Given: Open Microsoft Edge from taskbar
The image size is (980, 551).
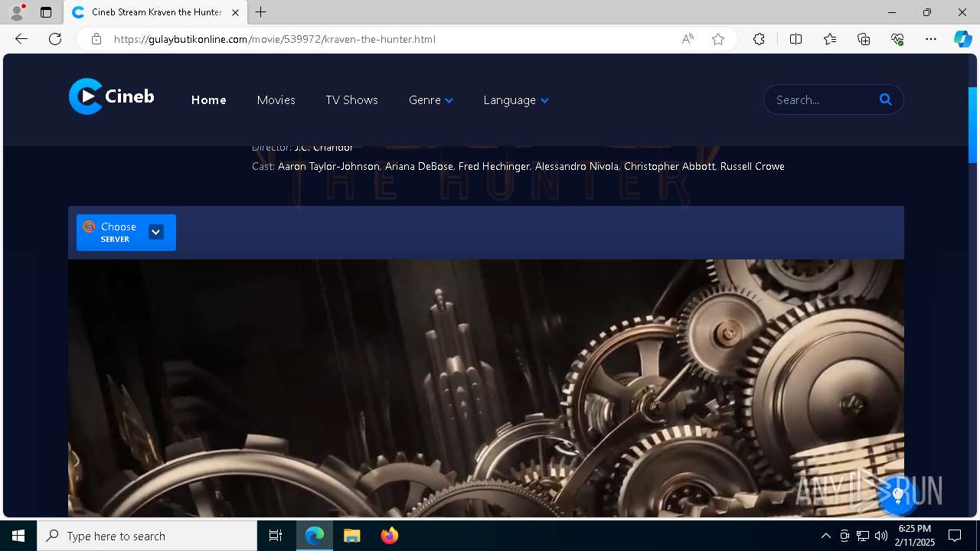Looking at the screenshot, I should point(315,536).
